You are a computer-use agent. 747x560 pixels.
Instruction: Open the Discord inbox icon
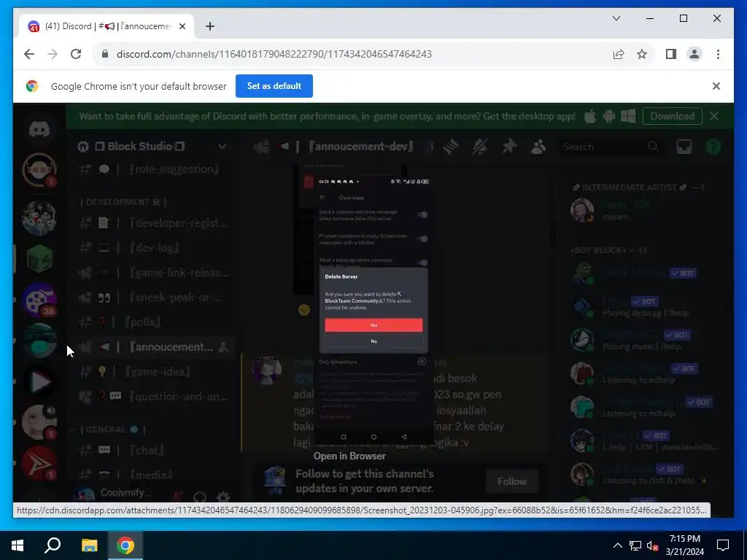[x=684, y=147]
